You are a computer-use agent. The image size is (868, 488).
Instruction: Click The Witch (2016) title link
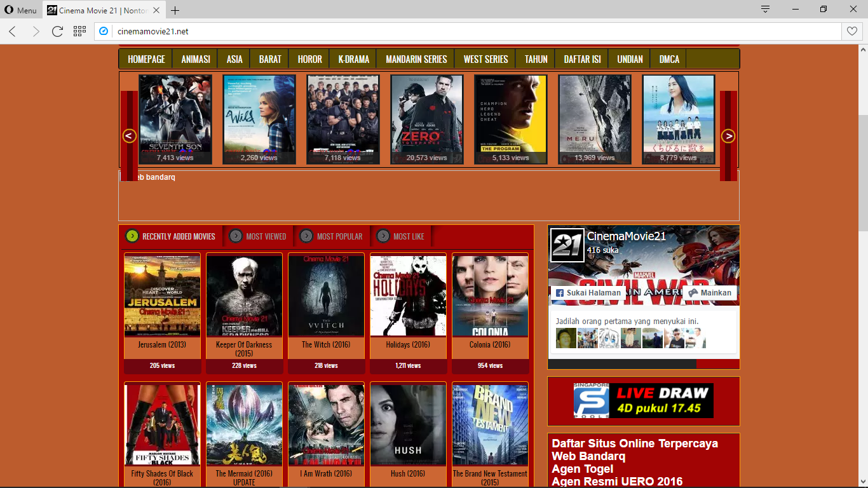326,344
